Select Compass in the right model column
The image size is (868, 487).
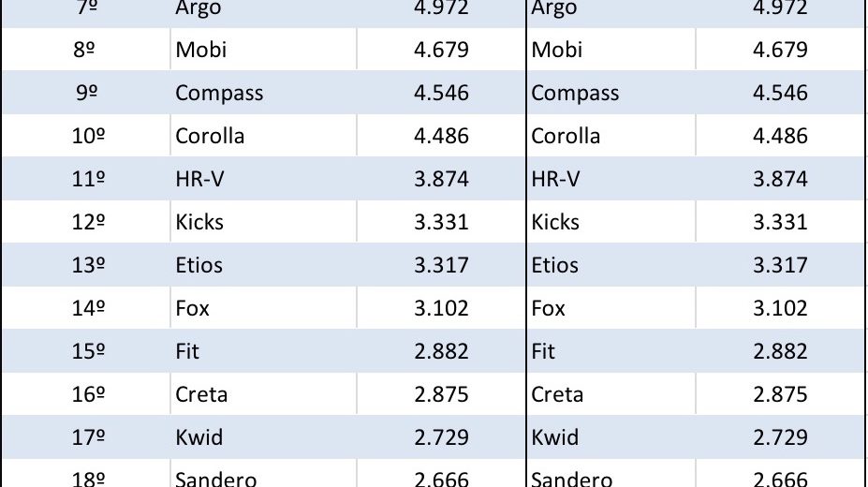pyautogui.click(x=575, y=93)
